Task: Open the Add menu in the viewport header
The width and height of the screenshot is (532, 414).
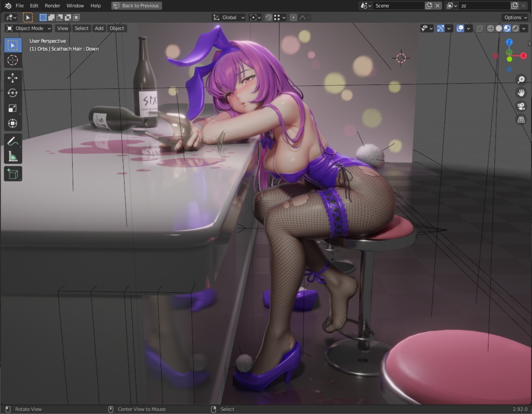Action: point(99,28)
